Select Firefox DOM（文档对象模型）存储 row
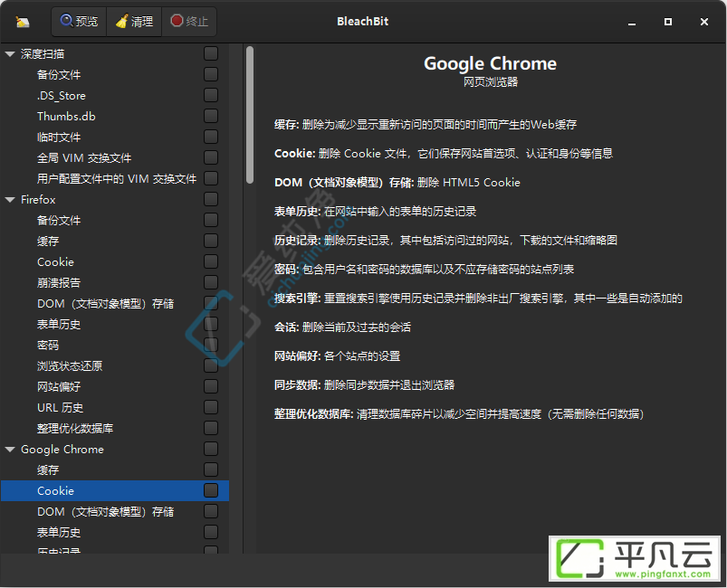Screen dimensions: 727x588 click(114, 304)
